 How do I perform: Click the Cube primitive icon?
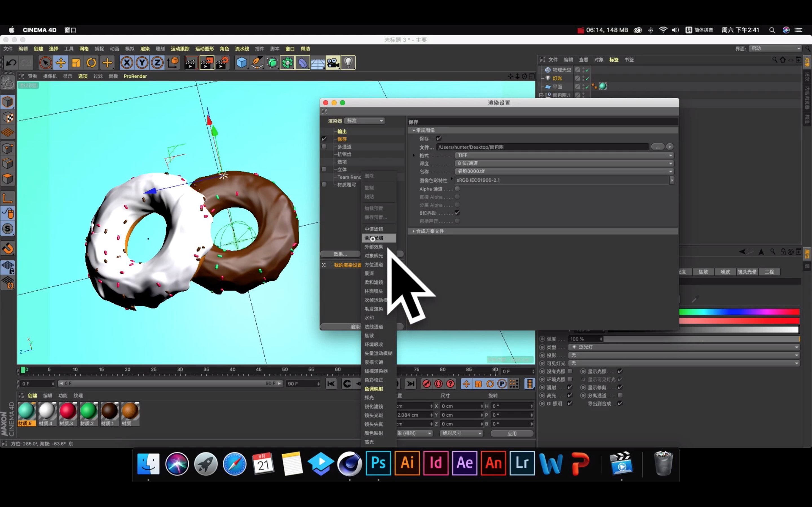pyautogui.click(x=241, y=63)
